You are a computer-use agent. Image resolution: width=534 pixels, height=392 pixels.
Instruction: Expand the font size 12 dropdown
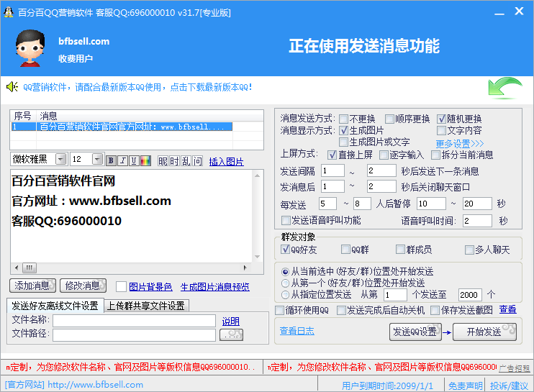(97, 160)
